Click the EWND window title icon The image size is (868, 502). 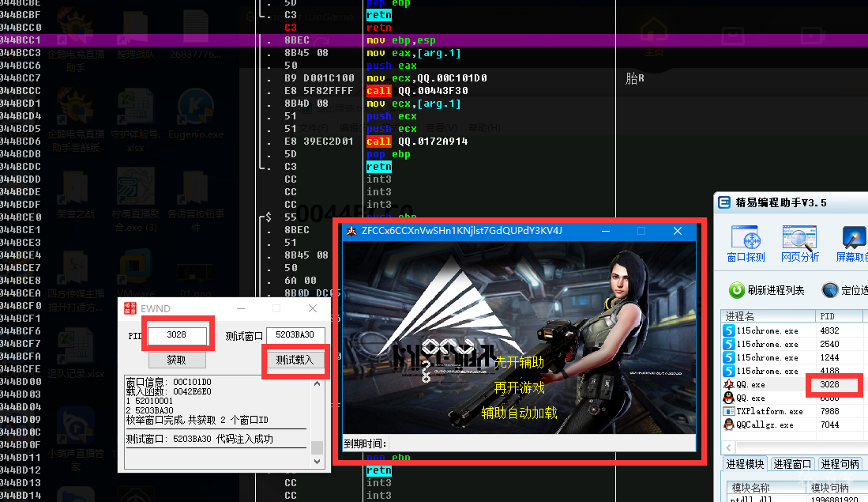pyautogui.click(x=130, y=308)
